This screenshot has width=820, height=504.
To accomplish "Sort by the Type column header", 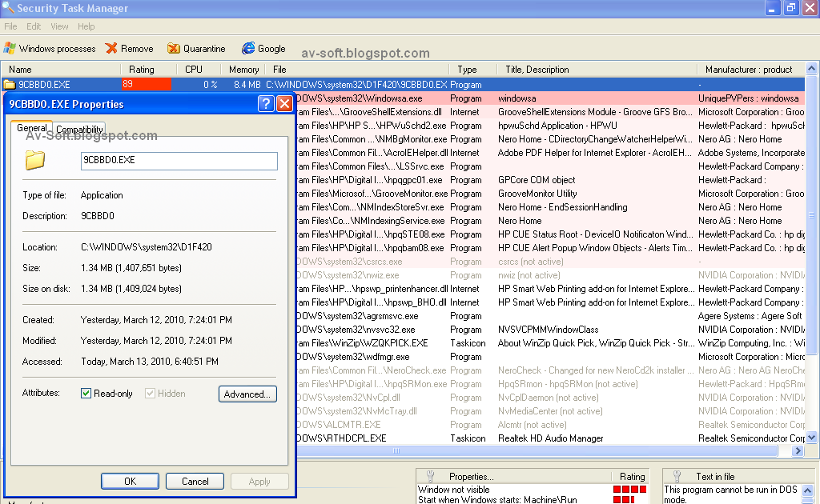I will pos(472,70).
